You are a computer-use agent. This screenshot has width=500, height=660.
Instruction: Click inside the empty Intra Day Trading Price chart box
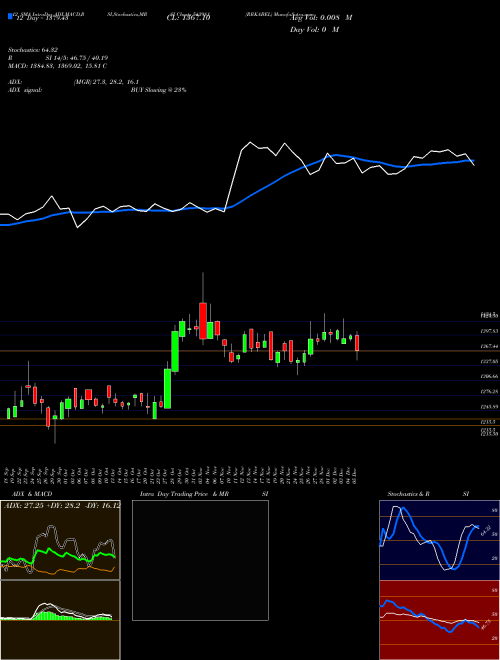[200, 560]
